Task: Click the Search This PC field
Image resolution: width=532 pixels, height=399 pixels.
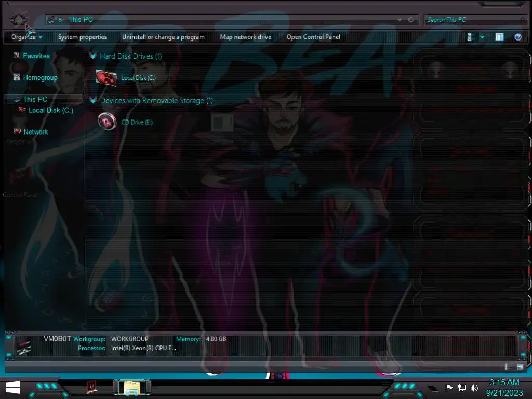Action: click(x=475, y=20)
